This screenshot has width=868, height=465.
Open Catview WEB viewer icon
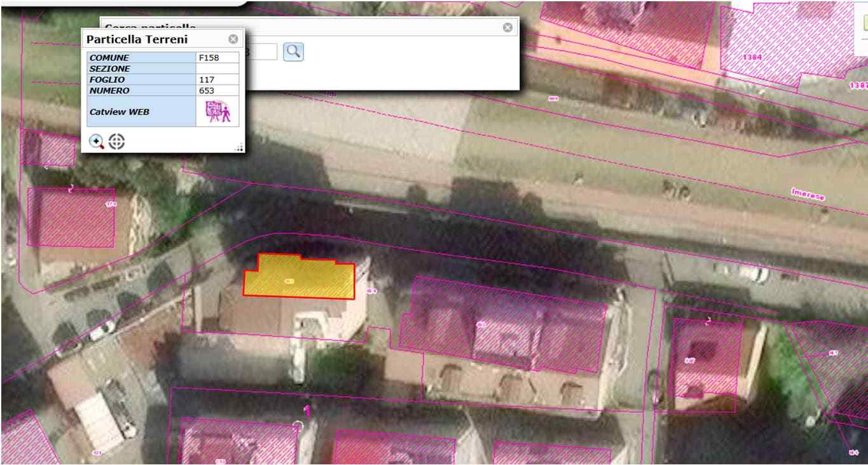tap(217, 112)
